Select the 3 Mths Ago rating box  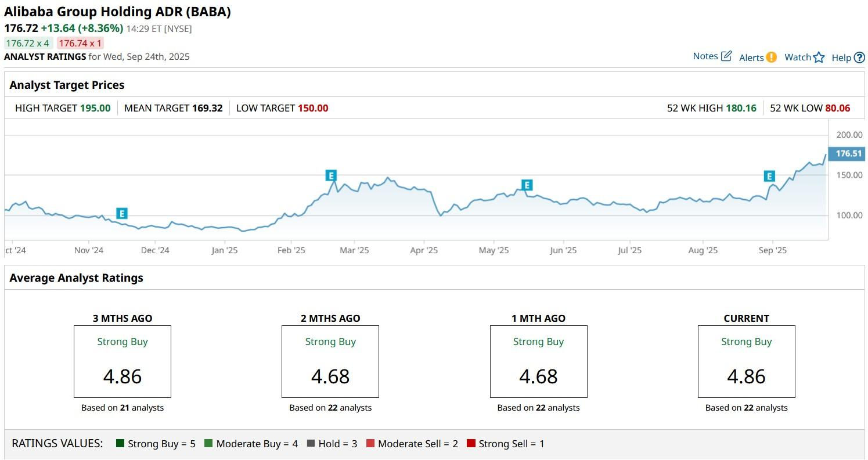pyautogui.click(x=123, y=361)
